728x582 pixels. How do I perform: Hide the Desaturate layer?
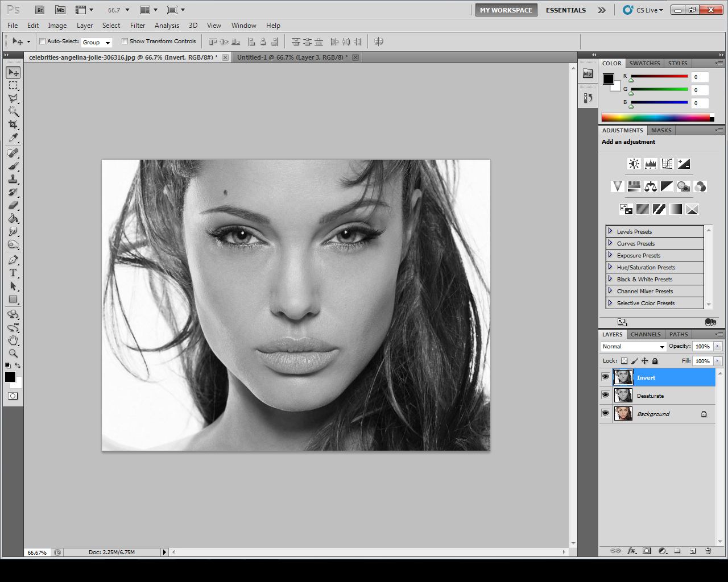click(605, 395)
